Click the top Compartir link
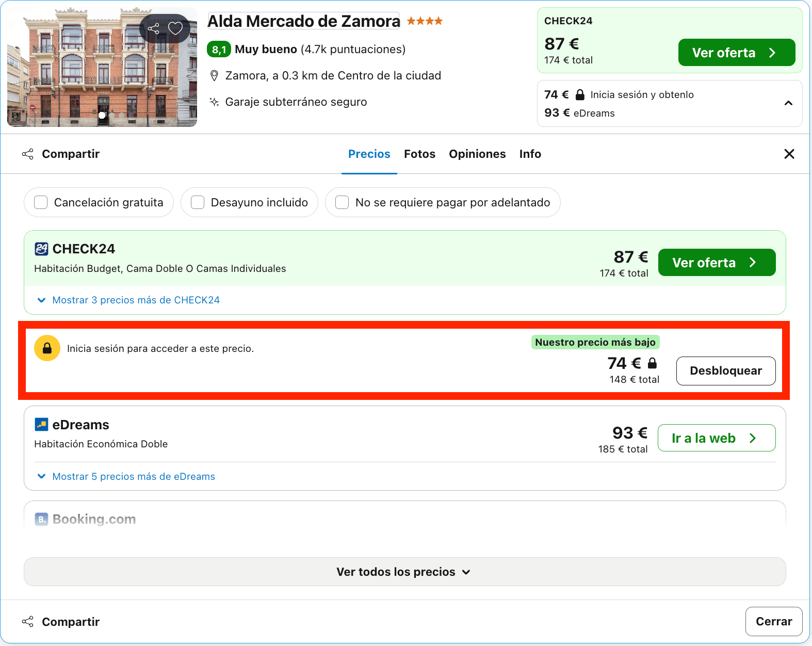Screen dimensions: 812x646 pos(71,154)
